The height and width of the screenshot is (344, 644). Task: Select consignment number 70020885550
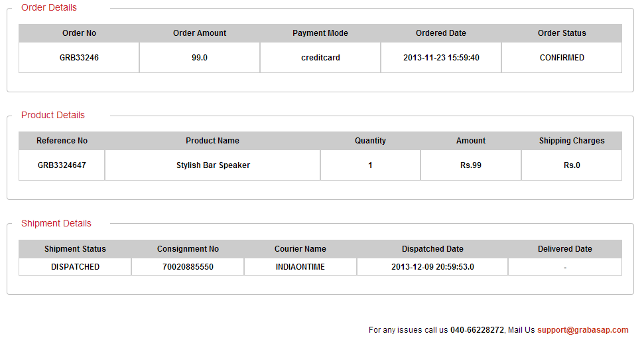point(188,267)
